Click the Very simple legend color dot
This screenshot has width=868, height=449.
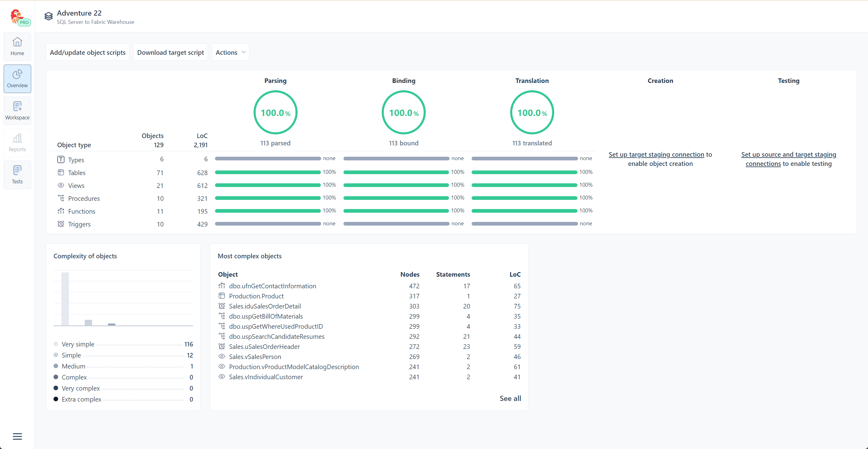pyautogui.click(x=56, y=344)
